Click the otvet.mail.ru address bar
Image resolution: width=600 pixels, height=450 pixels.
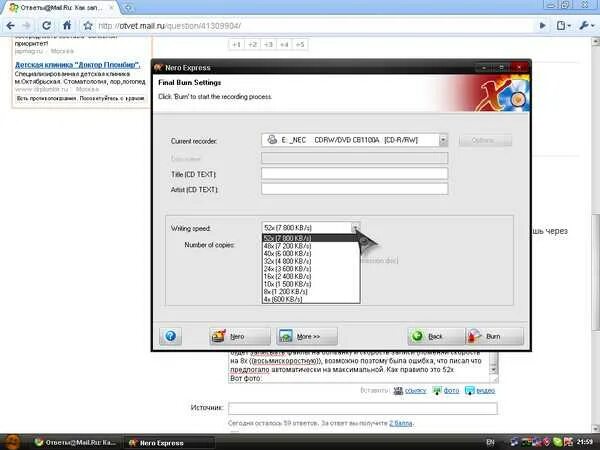pyautogui.click(x=314, y=26)
